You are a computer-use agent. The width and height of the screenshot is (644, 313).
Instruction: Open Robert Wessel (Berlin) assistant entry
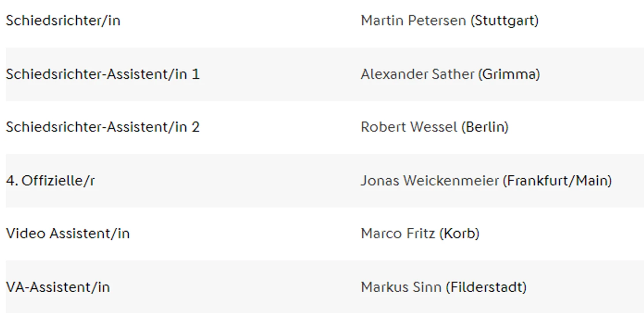434,127
